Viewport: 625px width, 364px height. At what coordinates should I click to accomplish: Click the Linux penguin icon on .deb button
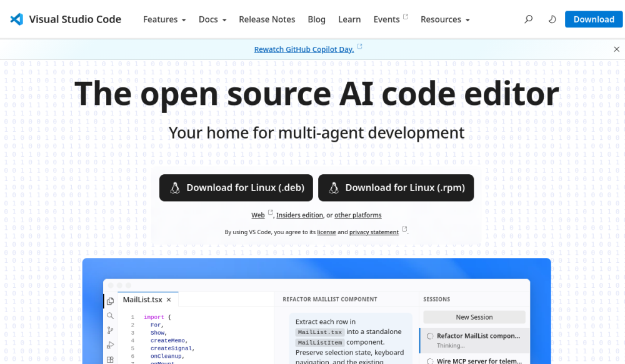coord(175,187)
